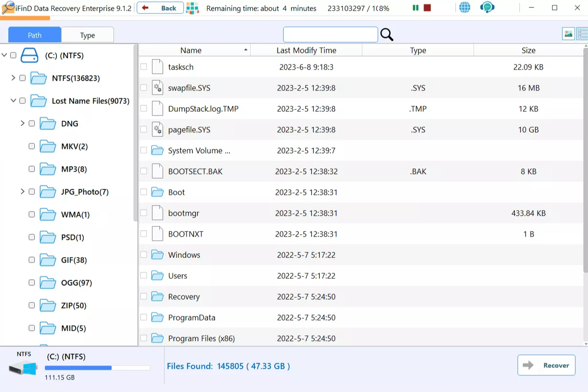Pause the scan with the green pause icon
This screenshot has height=392, width=588.
coord(415,8)
